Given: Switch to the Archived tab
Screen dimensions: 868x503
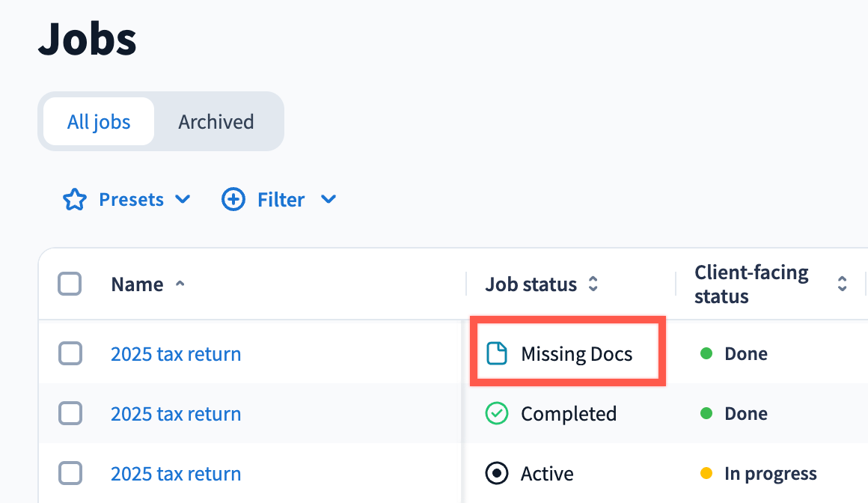Looking at the screenshot, I should (216, 122).
